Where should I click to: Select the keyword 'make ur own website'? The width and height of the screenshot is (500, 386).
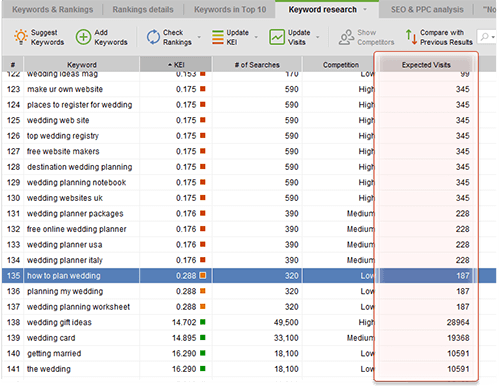click(x=65, y=89)
